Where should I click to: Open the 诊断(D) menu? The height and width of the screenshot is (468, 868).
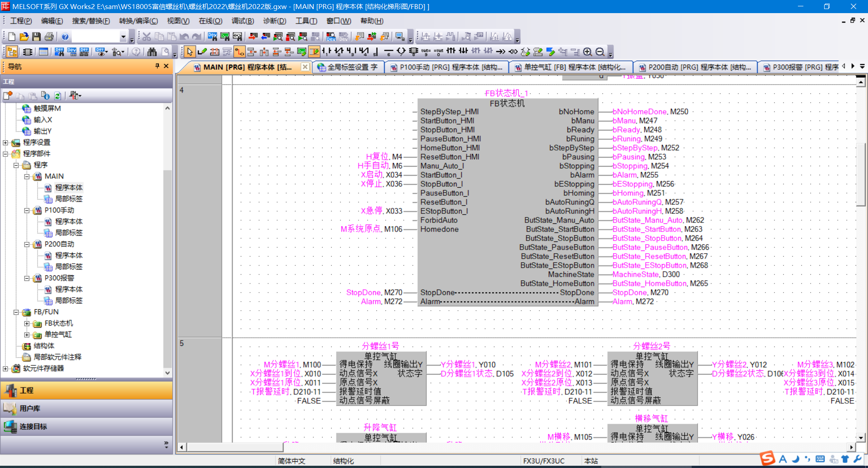275,21
